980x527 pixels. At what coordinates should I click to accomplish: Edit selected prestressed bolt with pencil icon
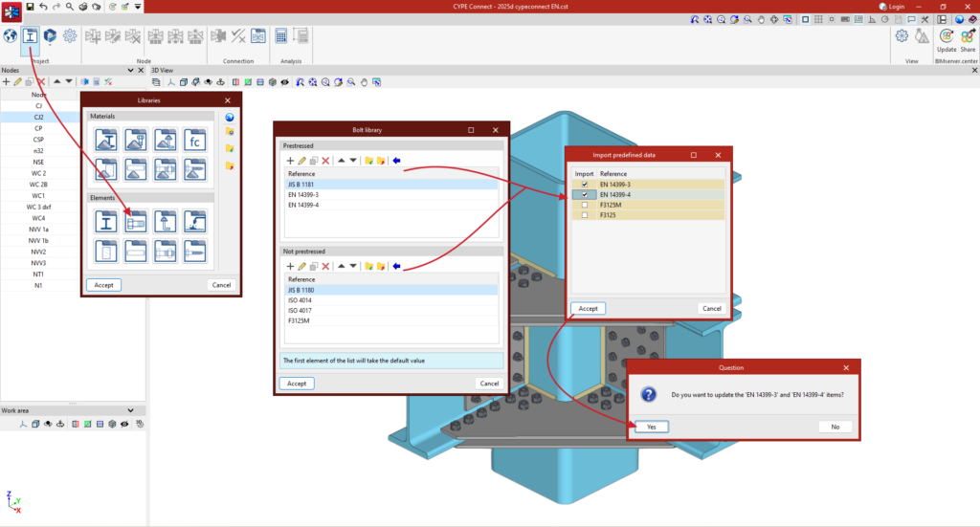pos(301,161)
